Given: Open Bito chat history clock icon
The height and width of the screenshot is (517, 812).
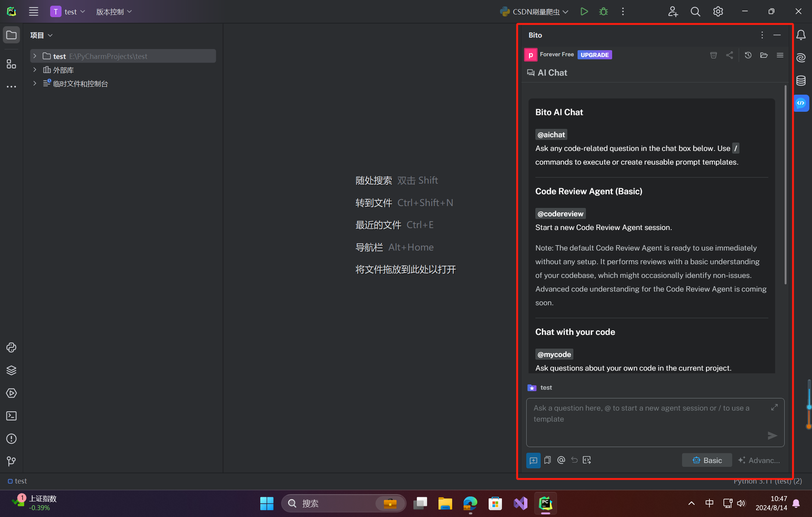Looking at the screenshot, I should point(748,55).
